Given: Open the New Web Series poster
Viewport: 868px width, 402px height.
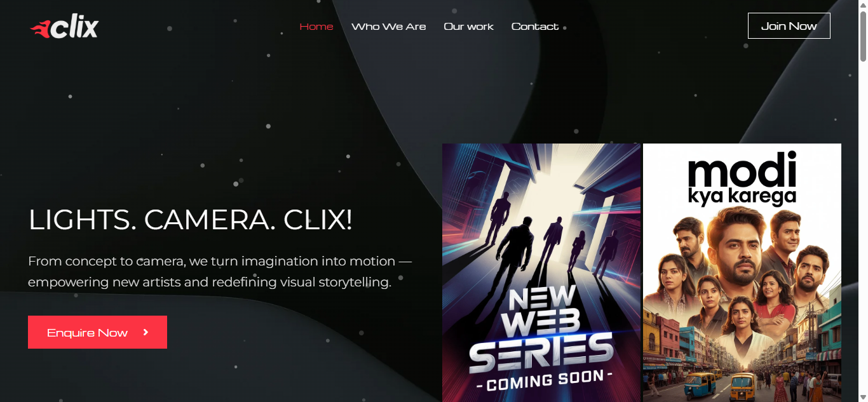Looking at the screenshot, I should (541, 272).
